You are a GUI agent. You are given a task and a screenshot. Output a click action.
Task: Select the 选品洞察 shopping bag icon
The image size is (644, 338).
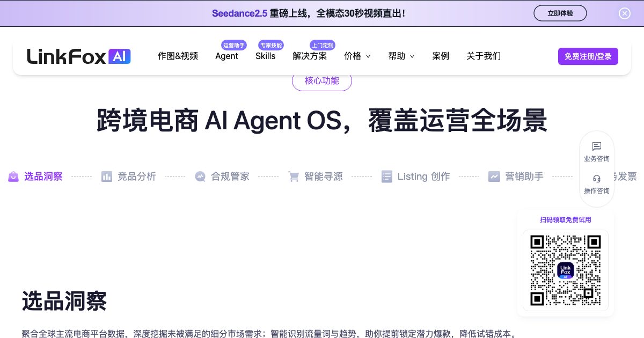(x=13, y=177)
